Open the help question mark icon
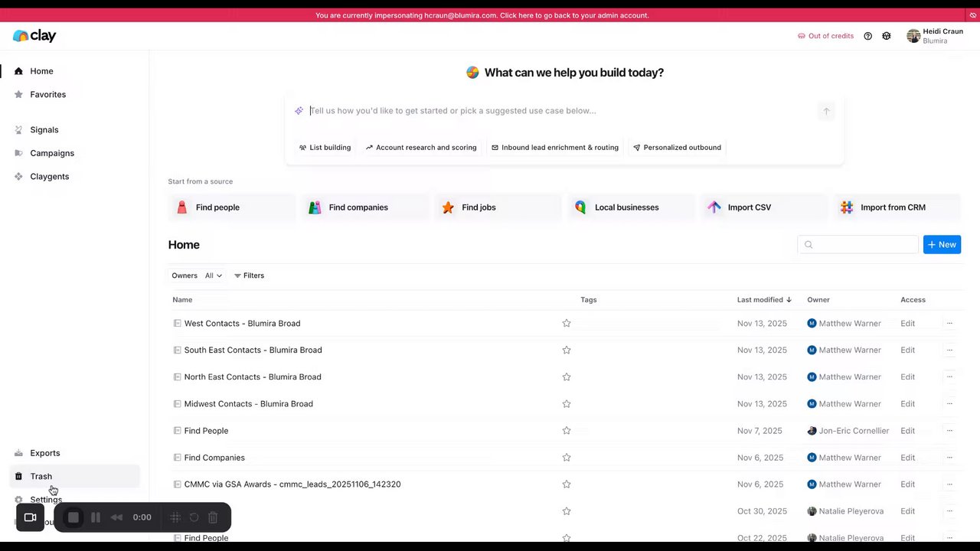The image size is (980, 551). pyautogui.click(x=867, y=36)
